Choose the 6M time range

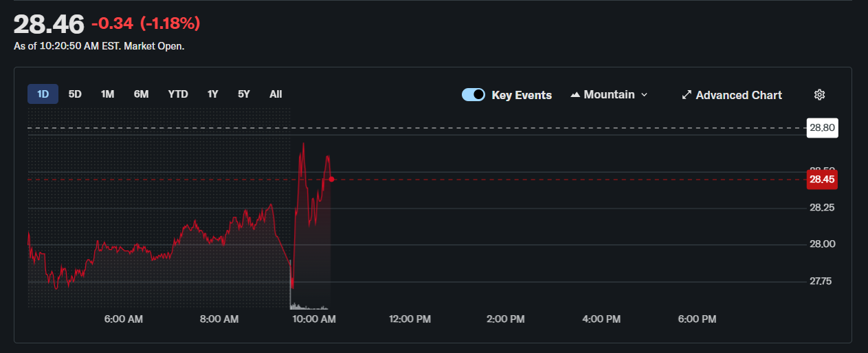[141, 94]
